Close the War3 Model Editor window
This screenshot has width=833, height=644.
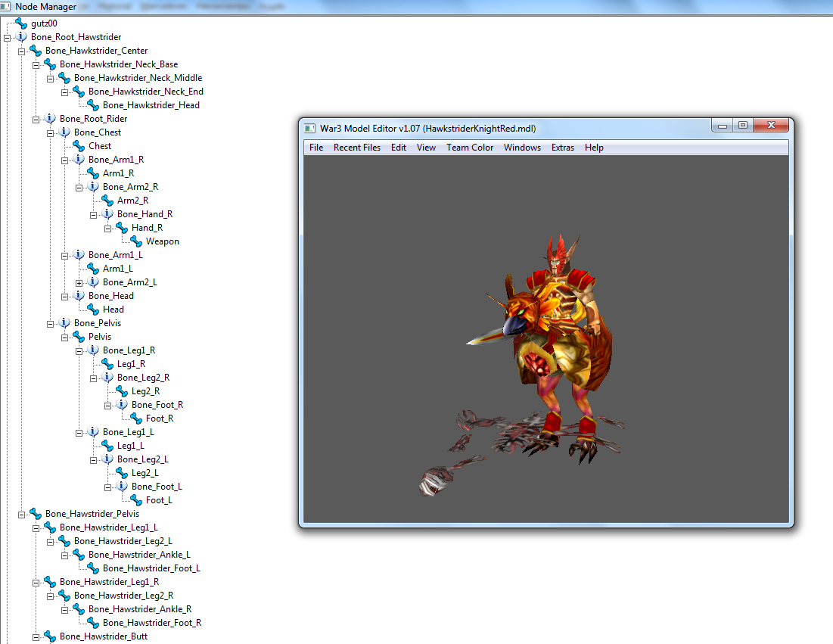point(772,126)
